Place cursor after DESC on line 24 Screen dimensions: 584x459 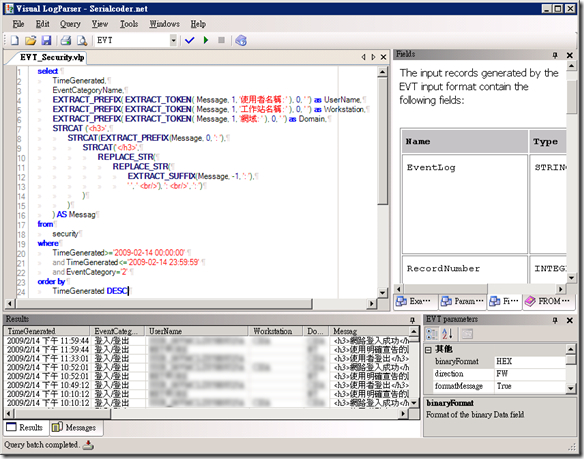(x=128, y=291)
